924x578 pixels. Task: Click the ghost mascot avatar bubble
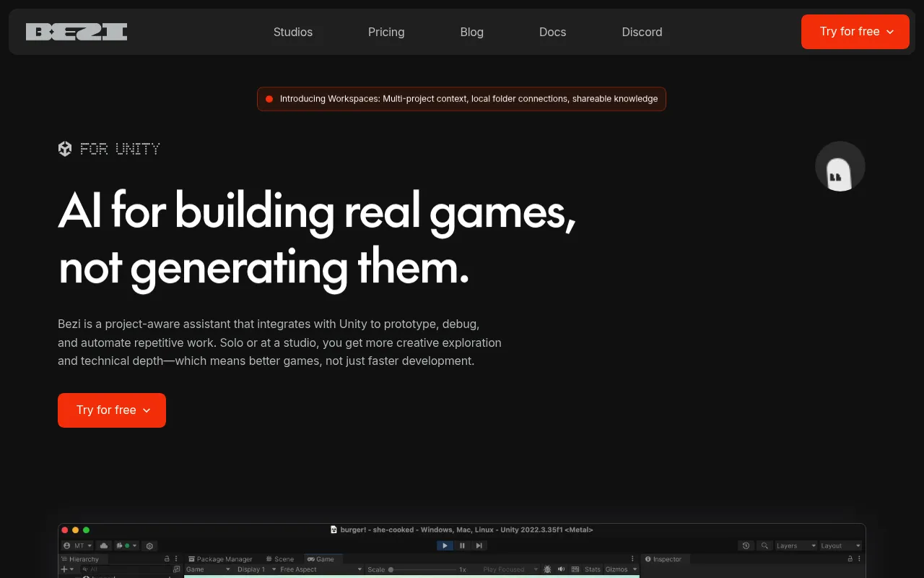pyautogui.click(x=840, y=167)
